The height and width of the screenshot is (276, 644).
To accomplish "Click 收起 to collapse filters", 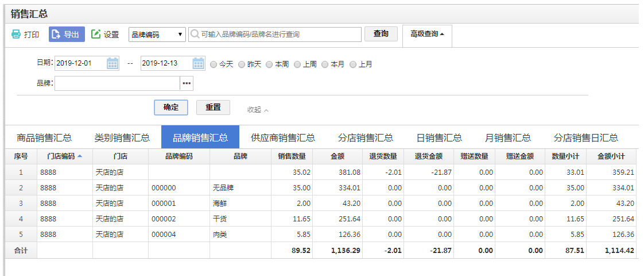I will point(258,109).
